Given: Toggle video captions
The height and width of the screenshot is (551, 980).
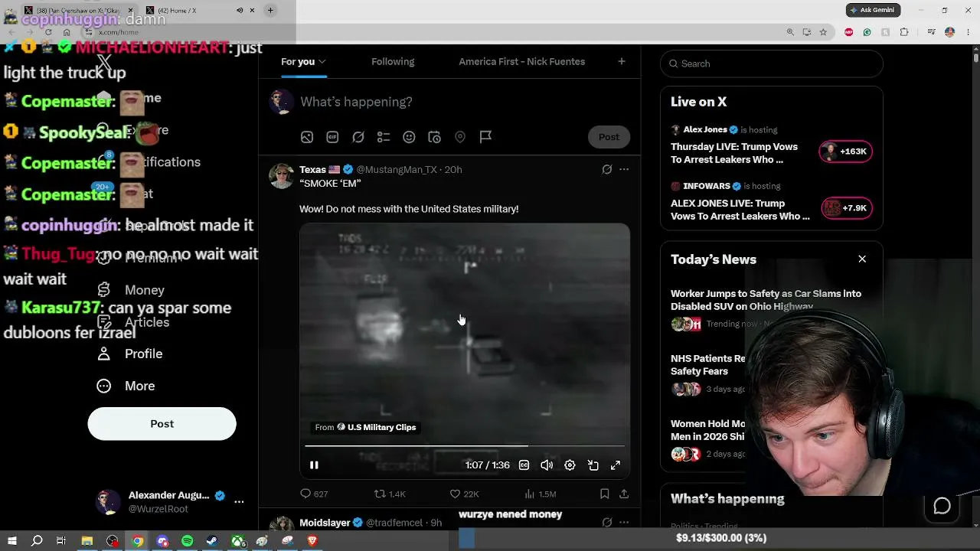Looking at the screenshot, I should (x=524, y=465).
